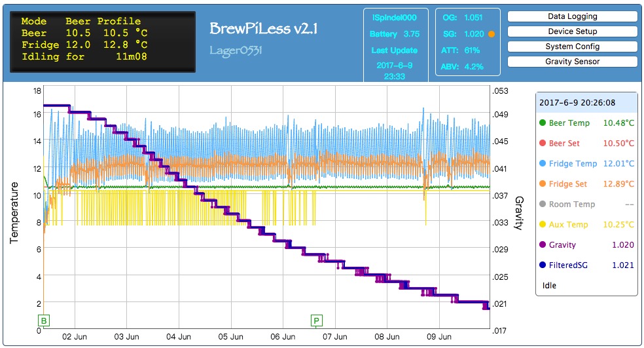Click the Beer Set value 10.50°C

click(618, 144)
